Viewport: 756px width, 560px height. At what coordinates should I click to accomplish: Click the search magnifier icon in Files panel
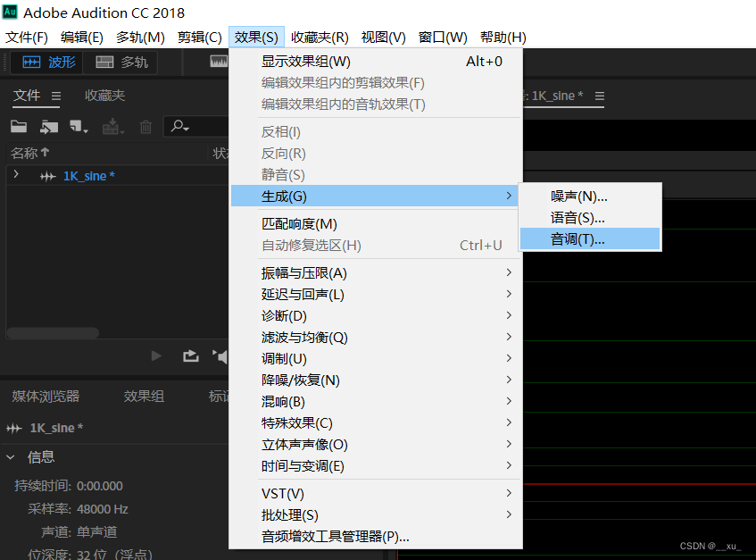179,126
